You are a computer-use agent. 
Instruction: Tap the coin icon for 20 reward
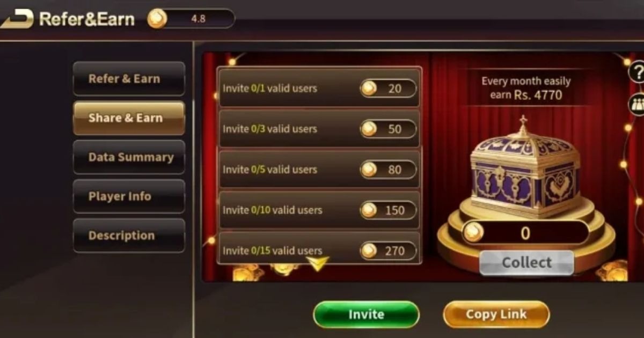tap(369, 88)
